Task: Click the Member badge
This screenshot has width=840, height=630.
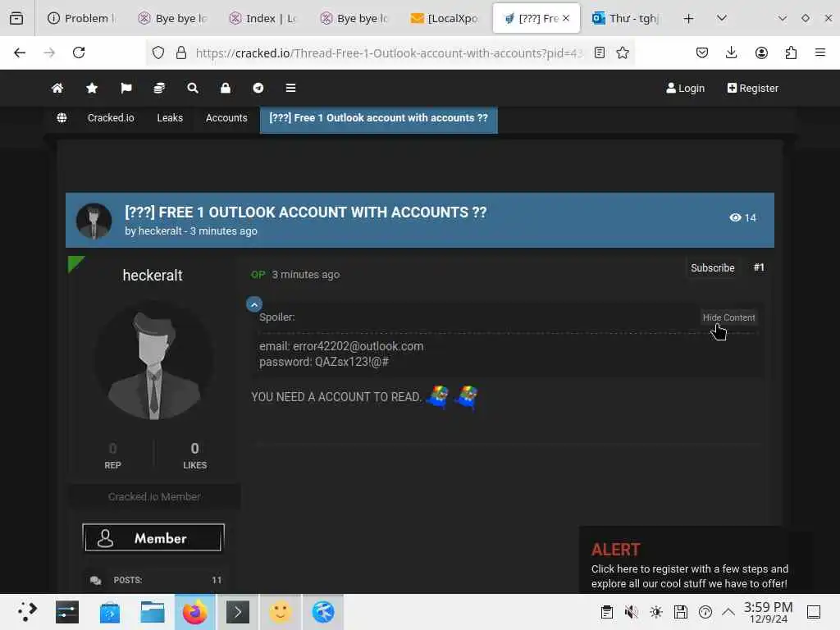Action: tap(153, 537)
